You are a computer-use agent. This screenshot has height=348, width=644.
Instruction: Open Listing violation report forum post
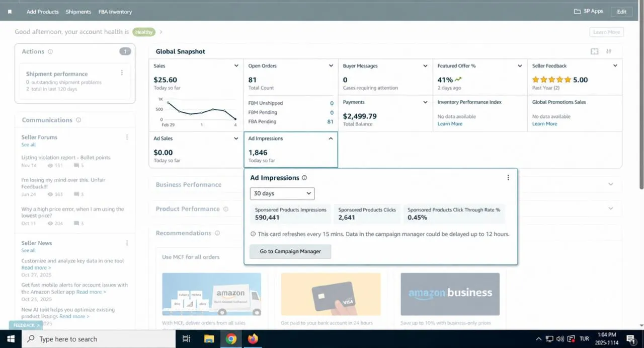(x=66, y=158)
